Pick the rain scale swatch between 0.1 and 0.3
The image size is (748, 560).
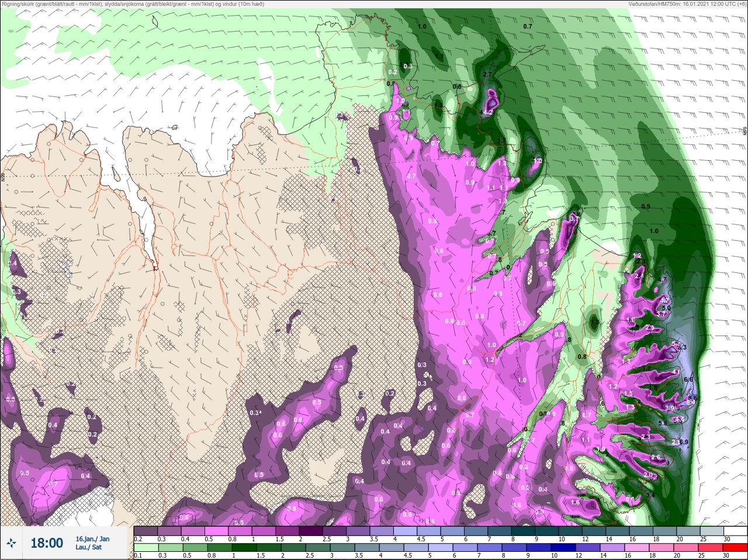(x=146, y=548)
